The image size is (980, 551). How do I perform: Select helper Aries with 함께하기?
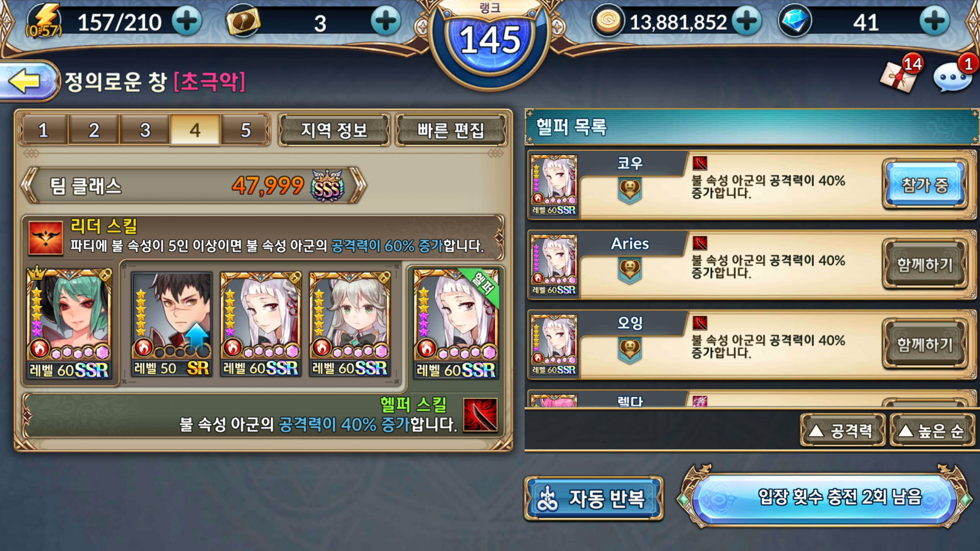pos(924,265)
